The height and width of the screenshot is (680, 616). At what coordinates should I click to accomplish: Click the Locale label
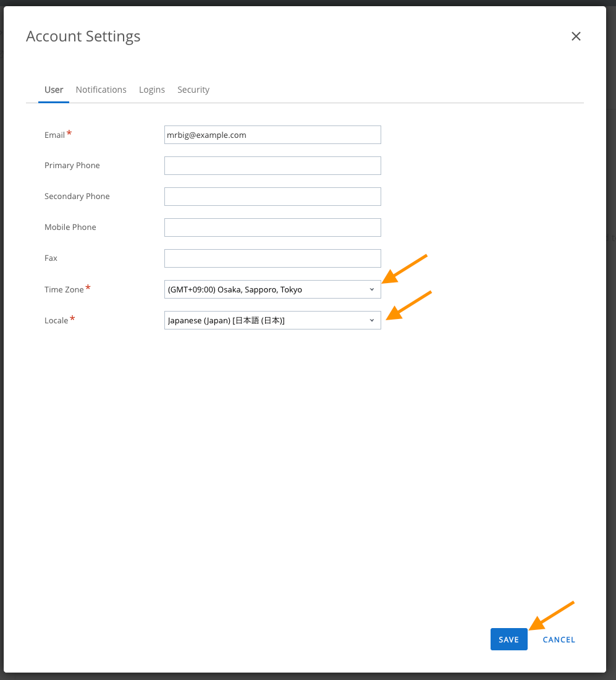[56, 320]
